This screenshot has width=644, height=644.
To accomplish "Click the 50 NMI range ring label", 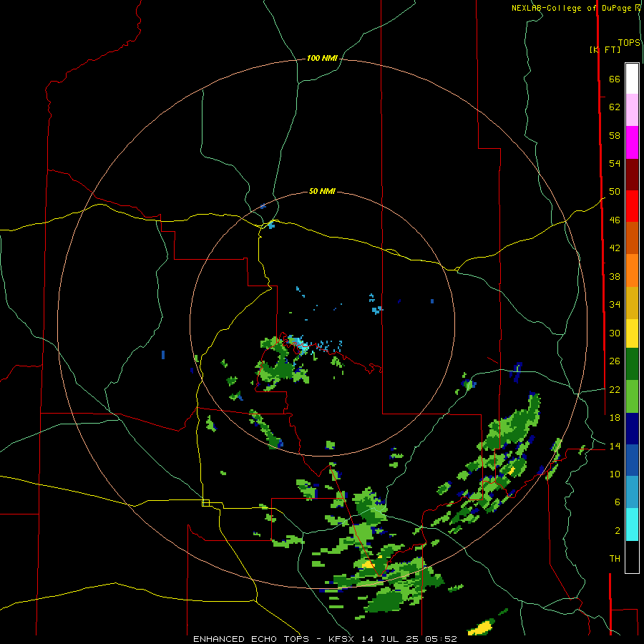I will click(x=322, y=191).
